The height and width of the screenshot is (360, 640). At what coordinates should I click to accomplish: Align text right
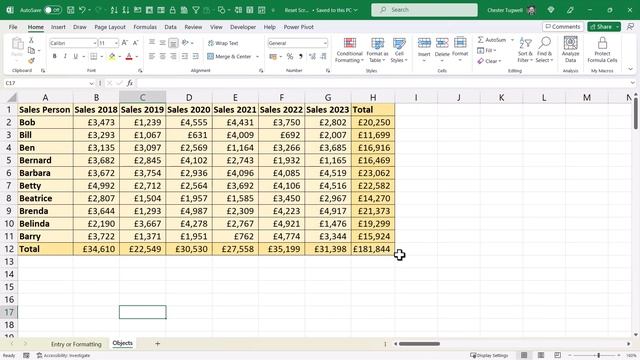coord(173,56)
